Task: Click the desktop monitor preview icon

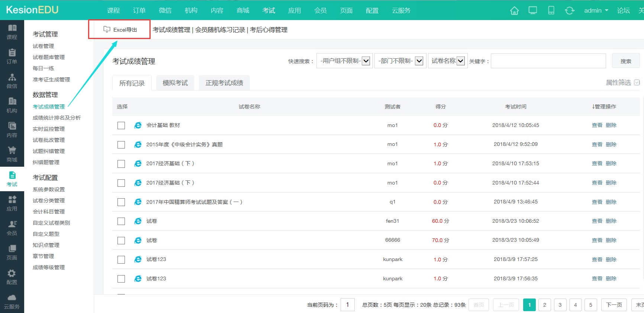Action: [532, 10]
